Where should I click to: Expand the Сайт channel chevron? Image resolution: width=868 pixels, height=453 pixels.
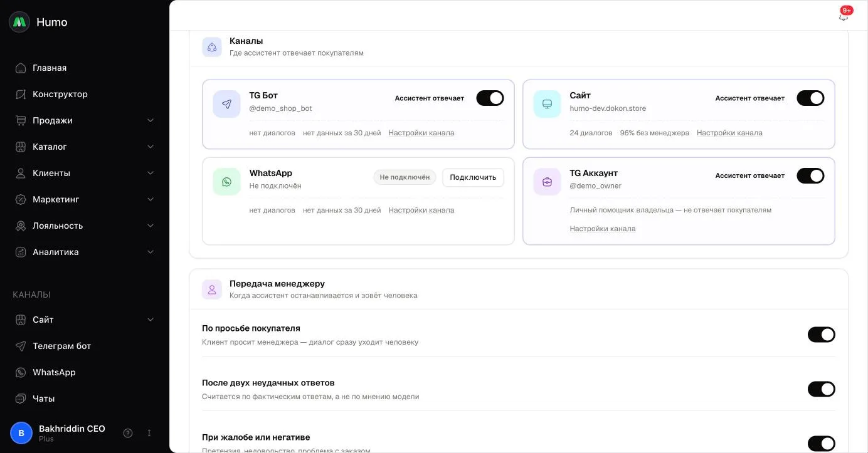(x=151, y=320)
